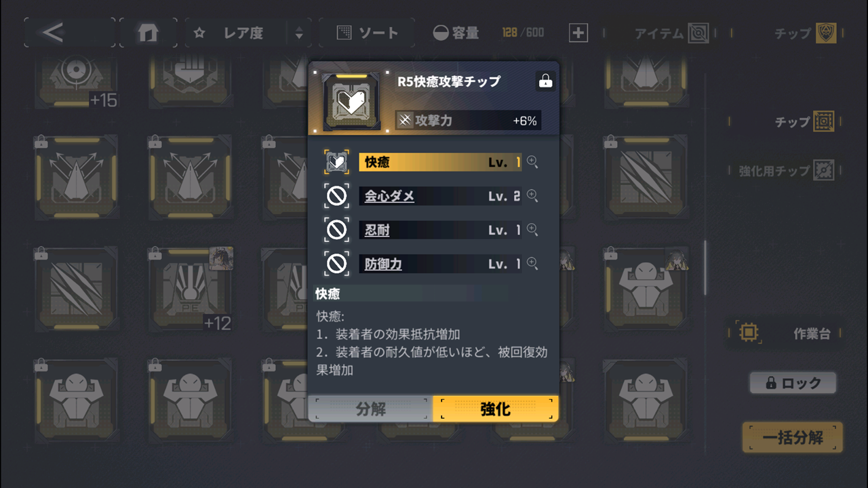Toggle padlock on R5快癒攻撃チップ header
Image resolution: width=868 pixels, height=488 pixels.
pyautogui.click(x=545, y=81)
